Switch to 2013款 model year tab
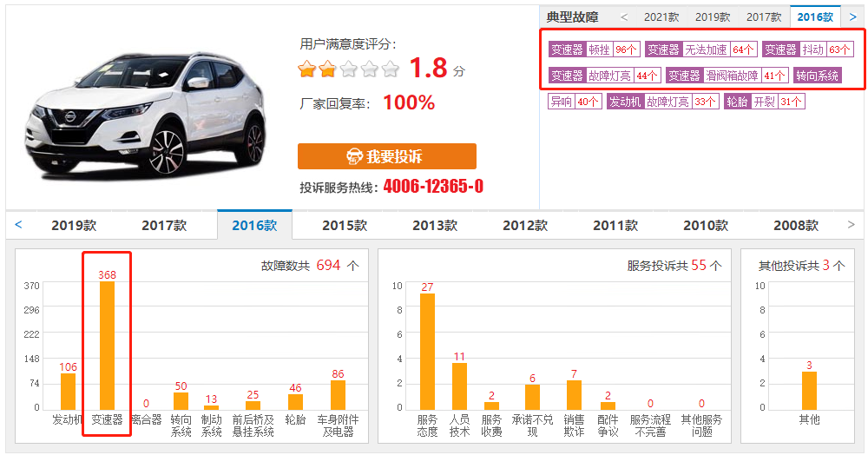The image size is (868, 455). (435, 225)
